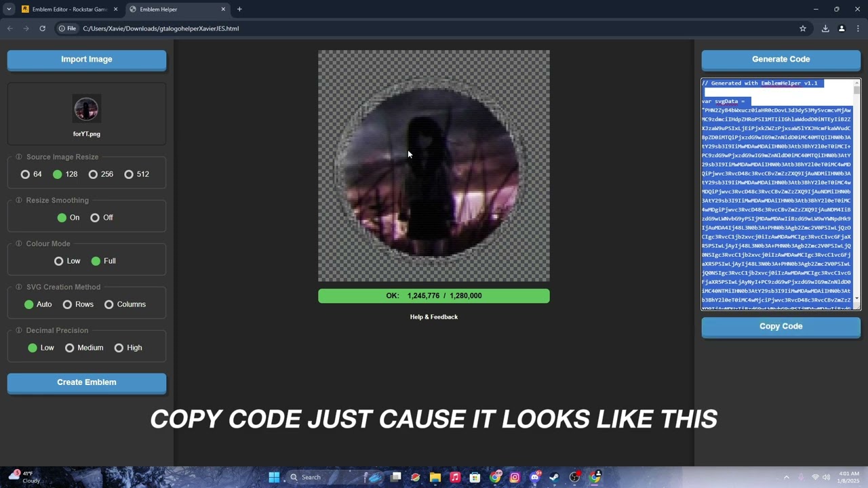Open Instagram from the taskbar

point(515,477)
